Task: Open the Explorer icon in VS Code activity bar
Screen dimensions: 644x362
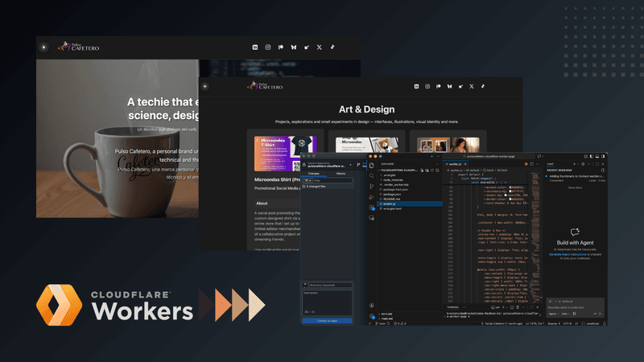Action: (372, 166)
